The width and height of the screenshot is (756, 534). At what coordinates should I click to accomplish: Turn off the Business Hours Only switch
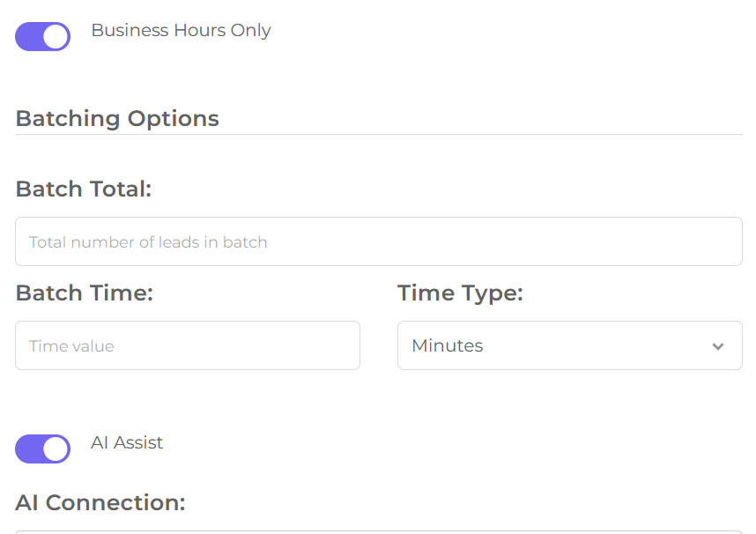[42, 37]
